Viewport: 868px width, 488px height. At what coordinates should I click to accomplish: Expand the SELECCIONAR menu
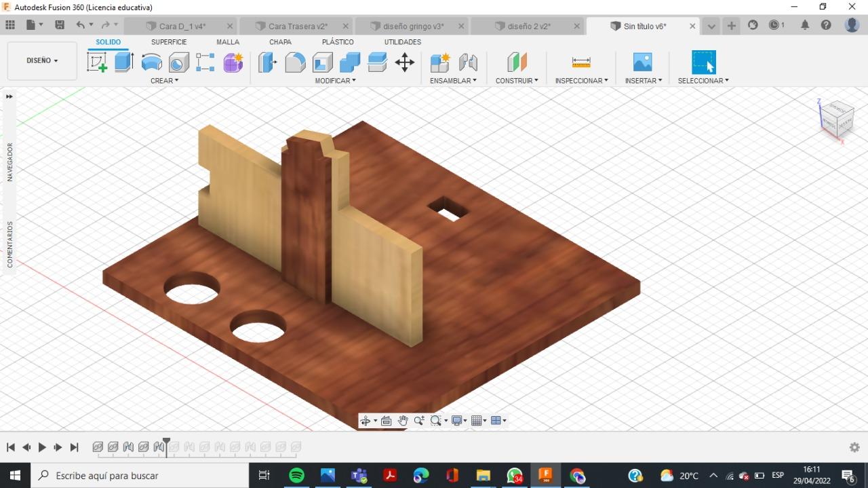tap(703, 81)
